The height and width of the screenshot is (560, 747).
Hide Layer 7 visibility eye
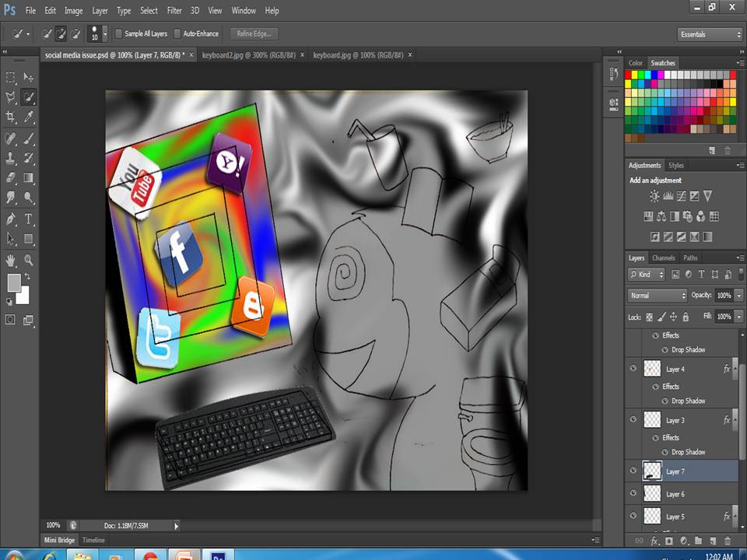point(633,471)
